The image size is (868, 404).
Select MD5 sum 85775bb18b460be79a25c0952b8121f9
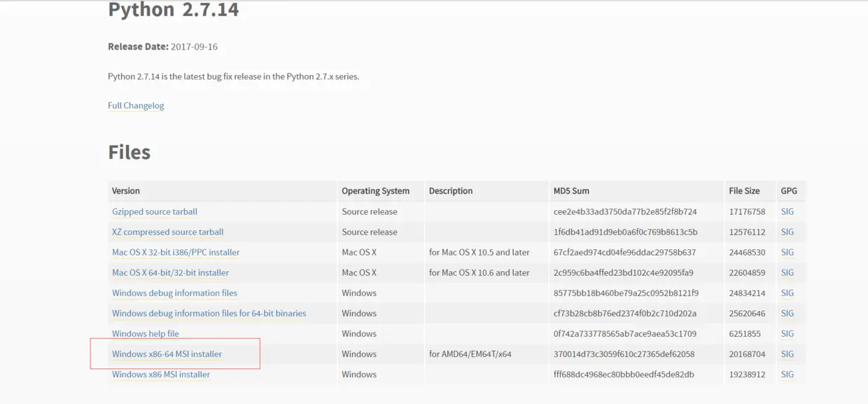pos(626,293)
